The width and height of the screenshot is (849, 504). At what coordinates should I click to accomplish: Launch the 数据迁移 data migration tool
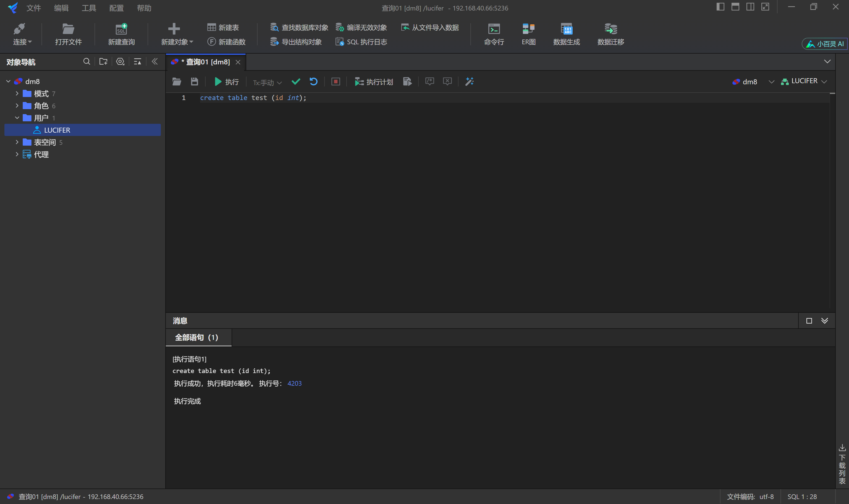click(x=610, y=34)
